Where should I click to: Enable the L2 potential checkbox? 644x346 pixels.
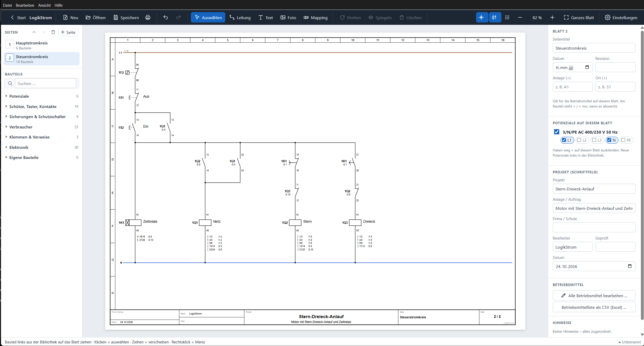point(579,140)
